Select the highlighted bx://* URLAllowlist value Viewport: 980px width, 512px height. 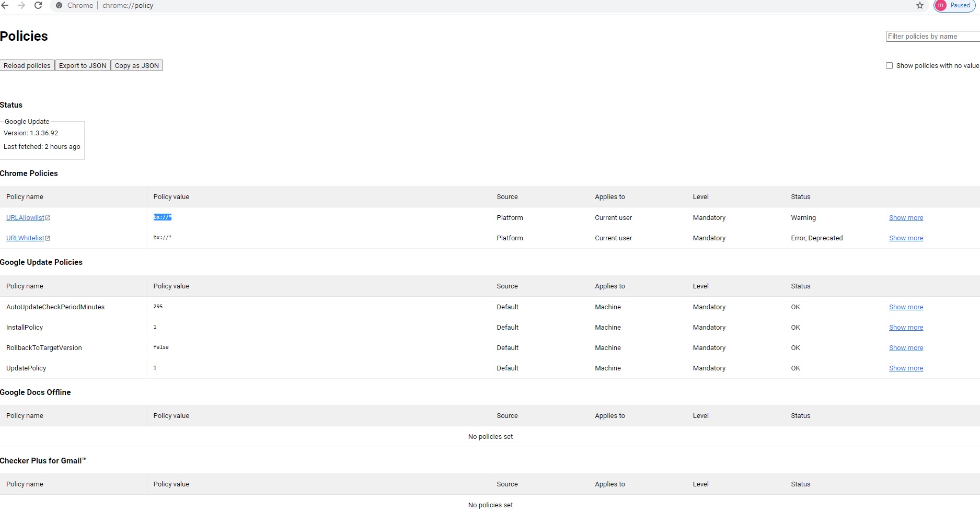click(163, 217)
